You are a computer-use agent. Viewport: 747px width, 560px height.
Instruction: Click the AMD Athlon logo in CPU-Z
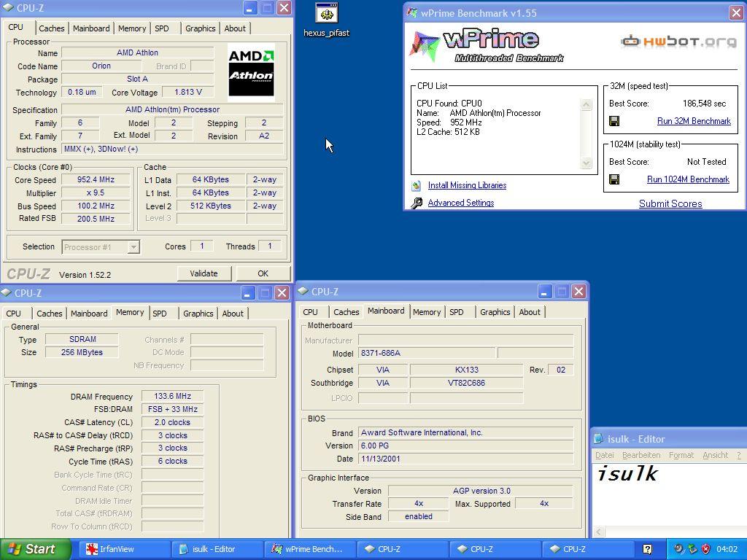(x=251, y=73)
